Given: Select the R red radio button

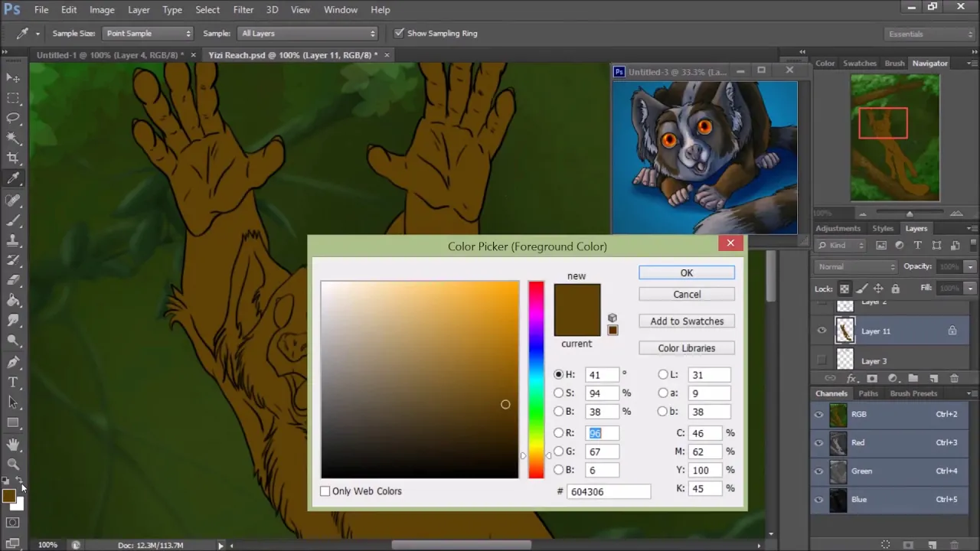Looking at the screenshot, I should pyautogui.click(x=559, y=432).
